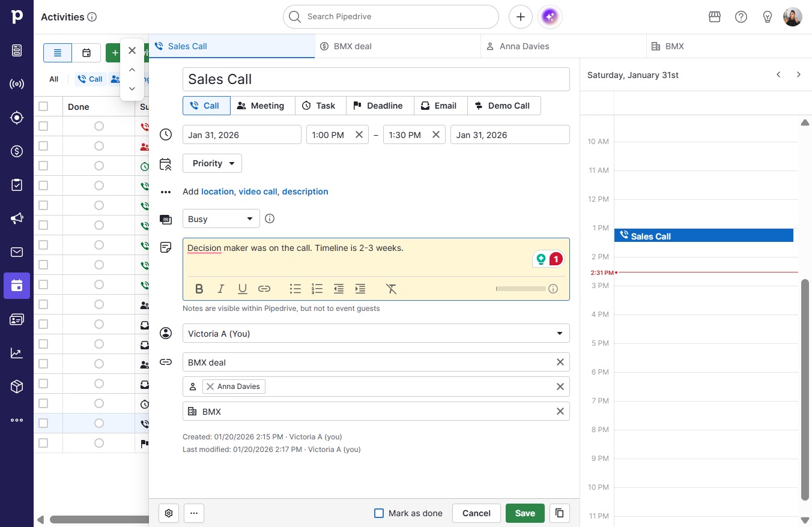Switch to list view toggle
This screenshot has height=527, width=812.
(x=58, y=53)
